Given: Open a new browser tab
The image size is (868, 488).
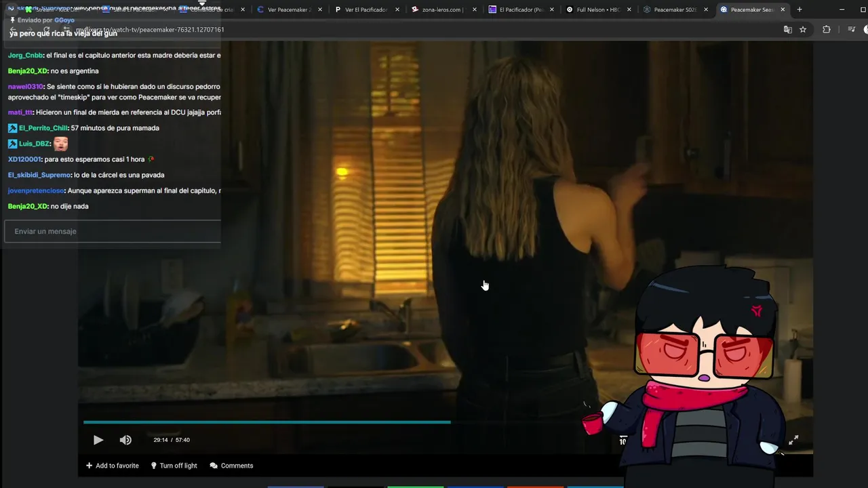Looking at the screenshot, I should 800,9.
